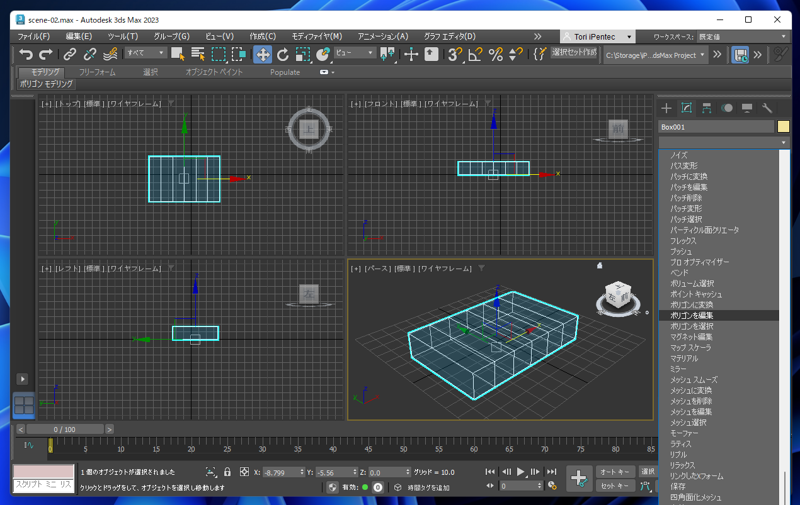Click the Use Pivot Point Center icon

(388, 54)
